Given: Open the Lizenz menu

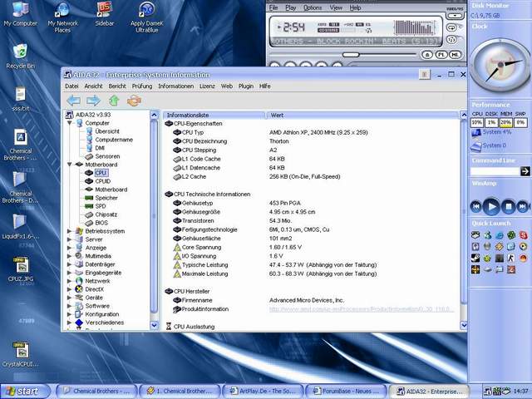Looking at the screenshot, I should (x=207, y=86).
